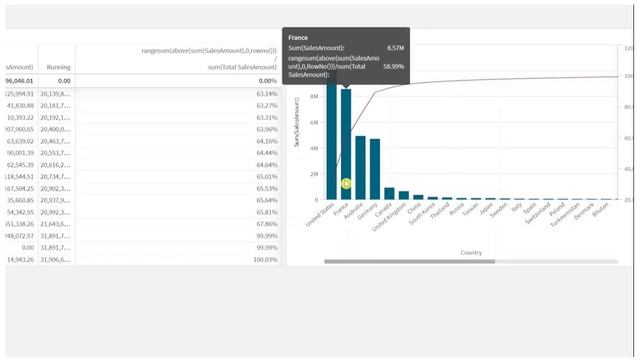Click the 64.44% table cell

click(x=267, y=153)
